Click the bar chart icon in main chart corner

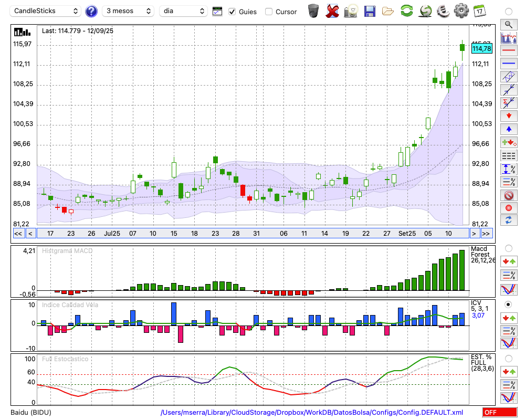click(x=22, y=32)
